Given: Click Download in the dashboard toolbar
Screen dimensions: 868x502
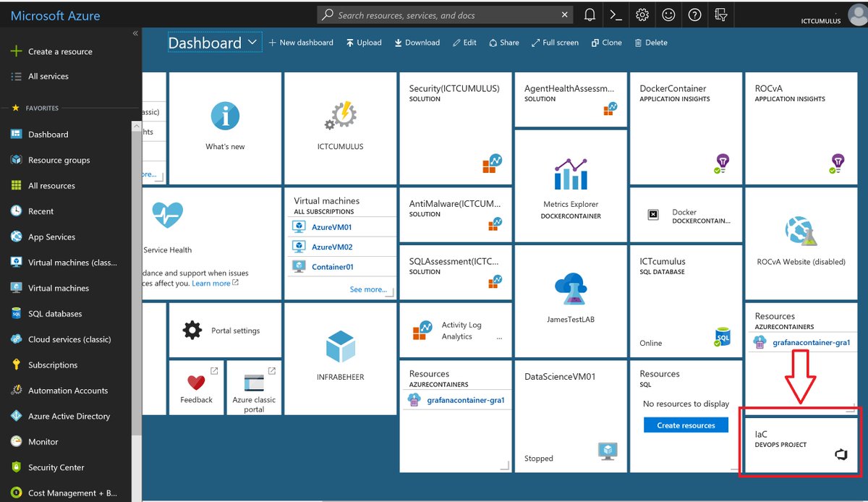Looking at the screenshot, I should [417, 43].
